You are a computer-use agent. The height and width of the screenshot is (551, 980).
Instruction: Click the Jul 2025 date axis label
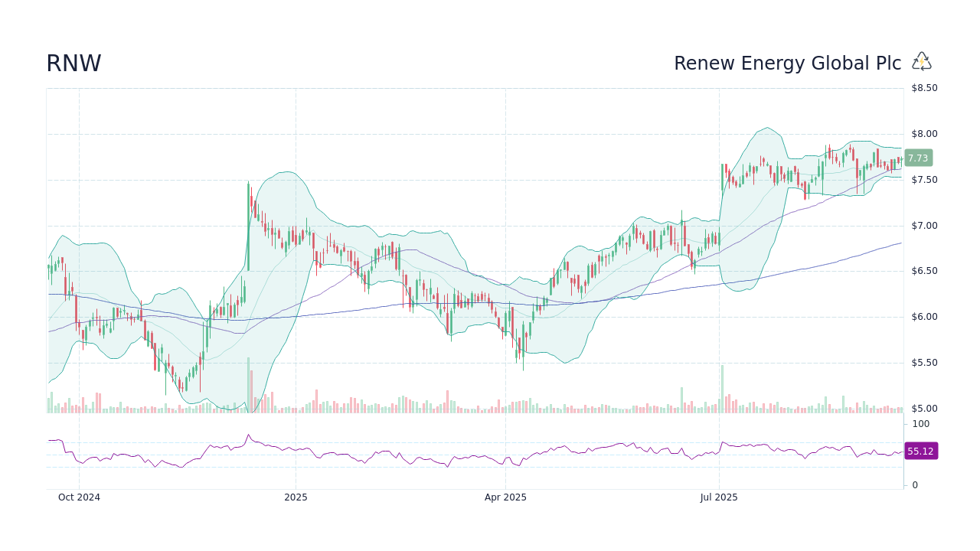719,497
